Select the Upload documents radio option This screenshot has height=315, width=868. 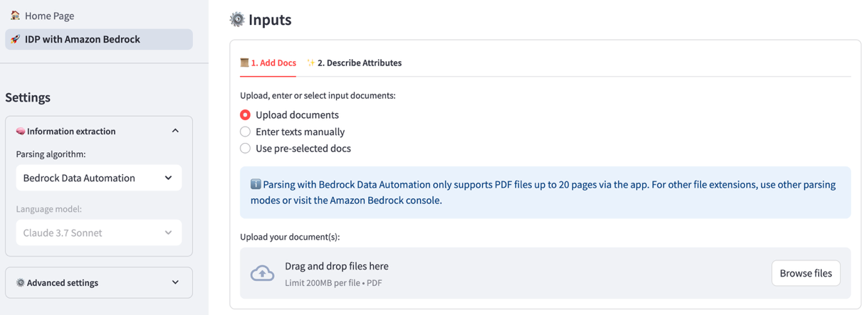click(245, 114)
